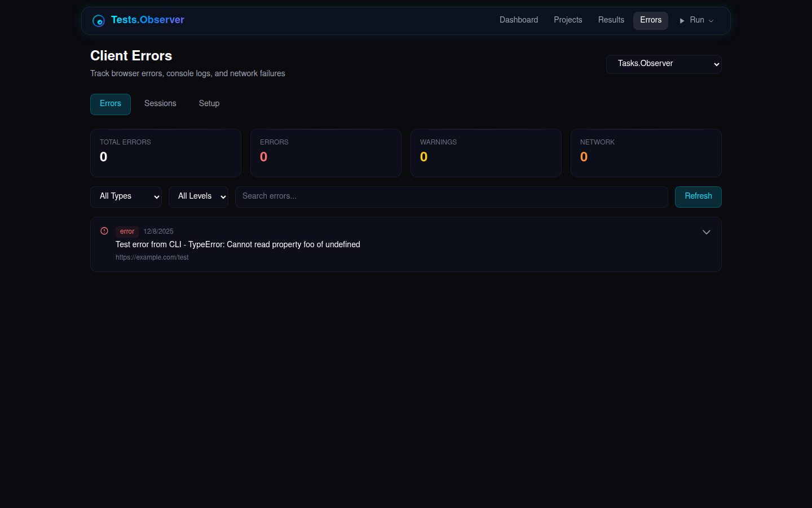The image size is (812, 508).
Task: Click the Run play triangle icon
Action: [x=682, y=21]
